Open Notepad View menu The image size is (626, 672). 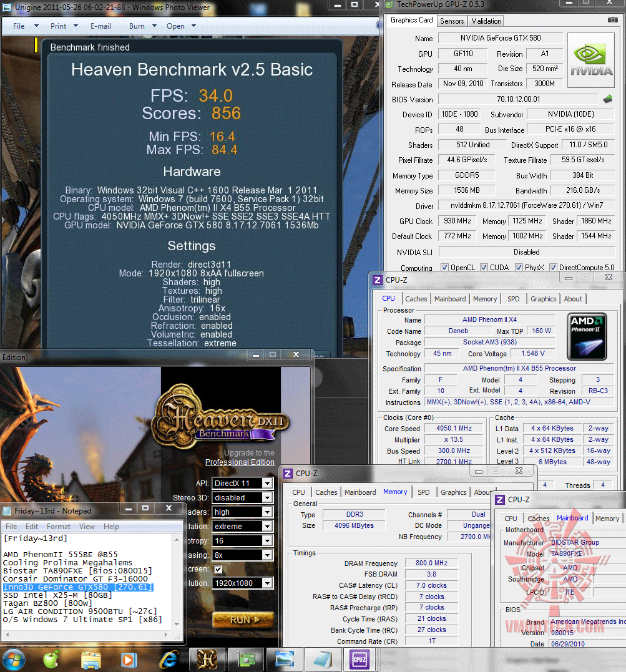coord(87,526)
